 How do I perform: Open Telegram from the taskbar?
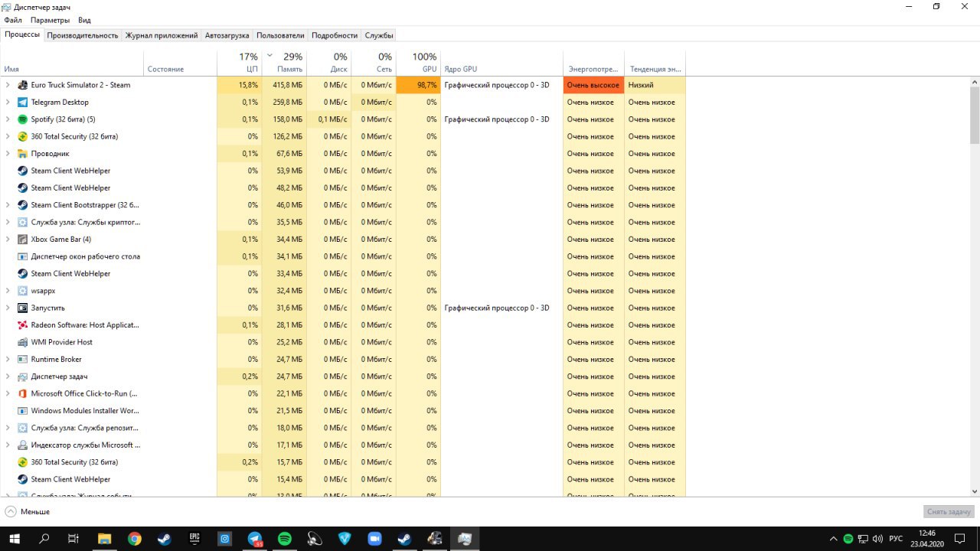(254, 539)
